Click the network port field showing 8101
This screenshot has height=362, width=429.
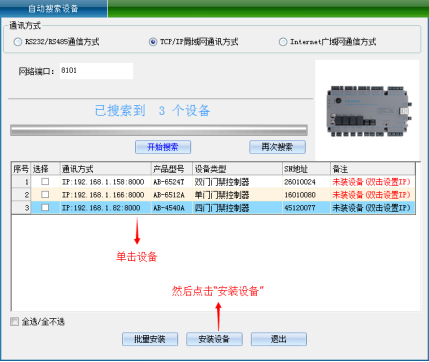click(96, 71)
